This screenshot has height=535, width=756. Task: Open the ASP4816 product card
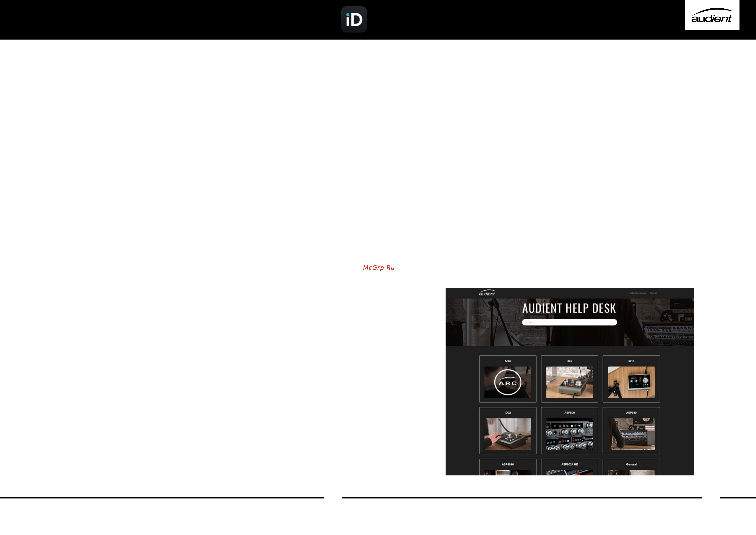coord(508,467)
